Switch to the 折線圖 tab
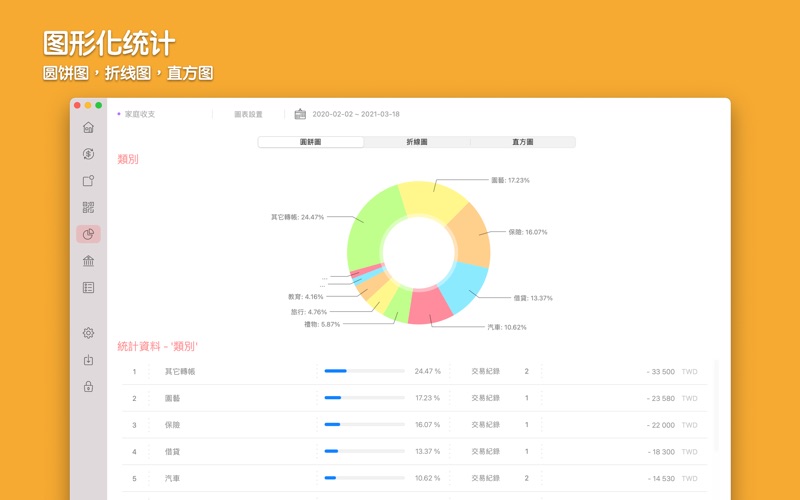 [x=416, y=142]
